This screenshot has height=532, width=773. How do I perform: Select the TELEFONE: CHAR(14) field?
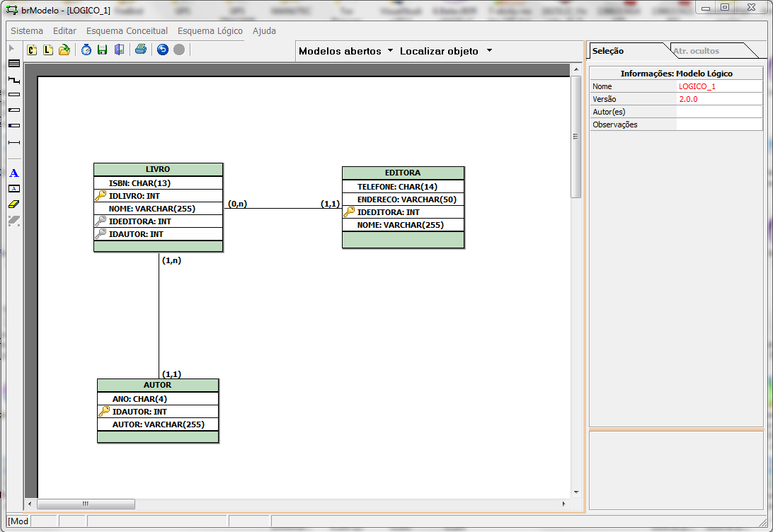(403, 187)
